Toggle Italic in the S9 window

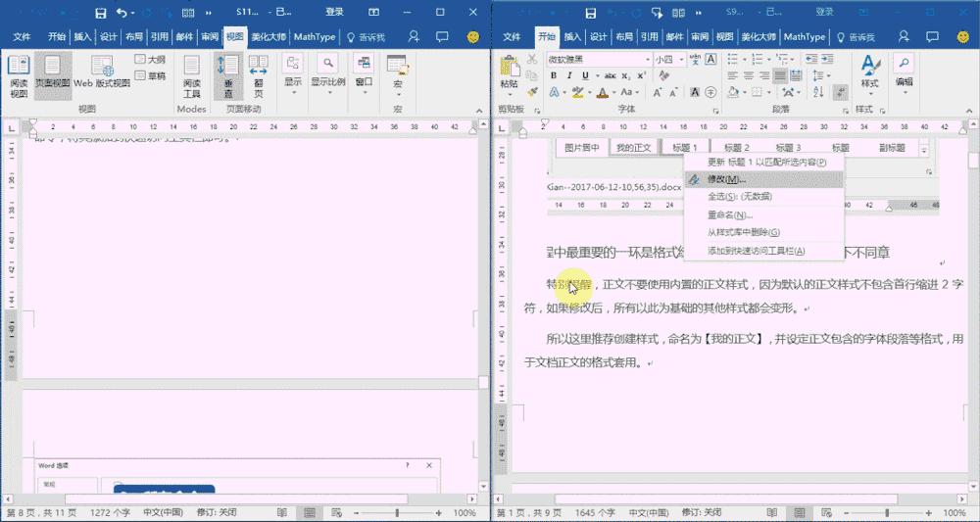tap(569, 75)
